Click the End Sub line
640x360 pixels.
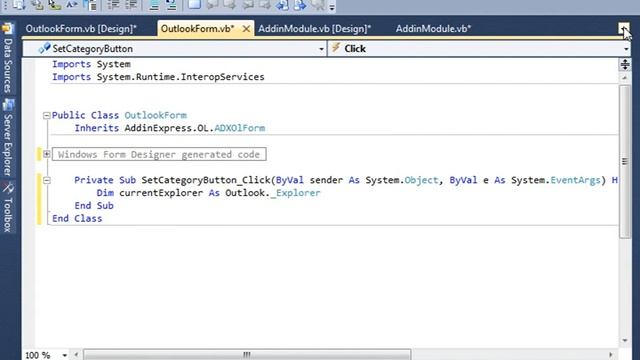click(x=94, y=206)
